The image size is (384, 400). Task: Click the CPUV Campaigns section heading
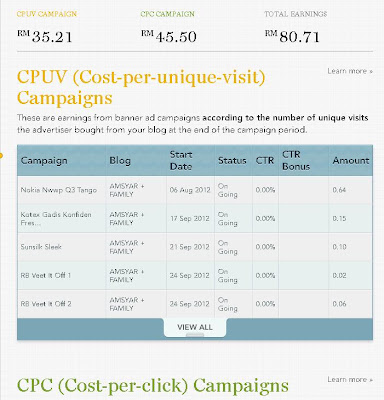click(x=141, y=87)
